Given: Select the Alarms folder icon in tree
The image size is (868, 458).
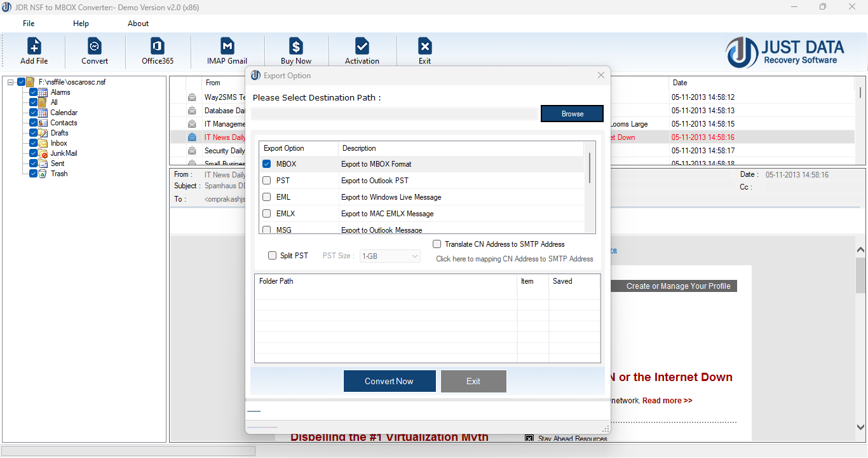Looking at the screenshot, I should pyautogui.click(x=43, y=92).
